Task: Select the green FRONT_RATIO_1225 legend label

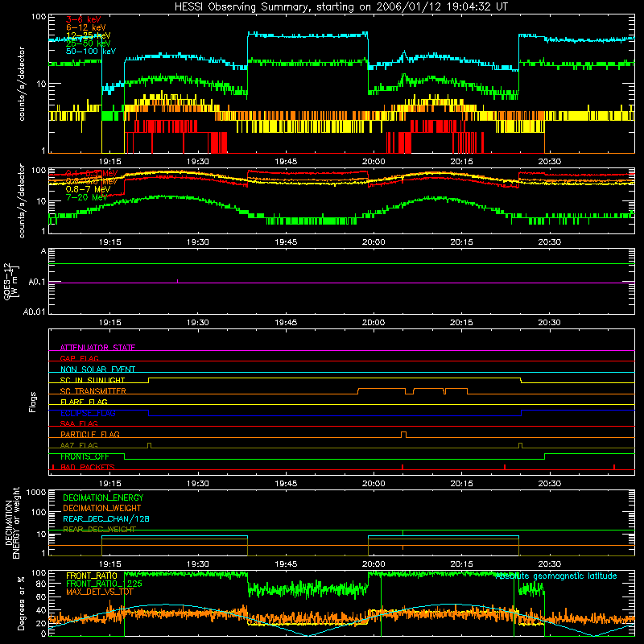Action: 104,584
